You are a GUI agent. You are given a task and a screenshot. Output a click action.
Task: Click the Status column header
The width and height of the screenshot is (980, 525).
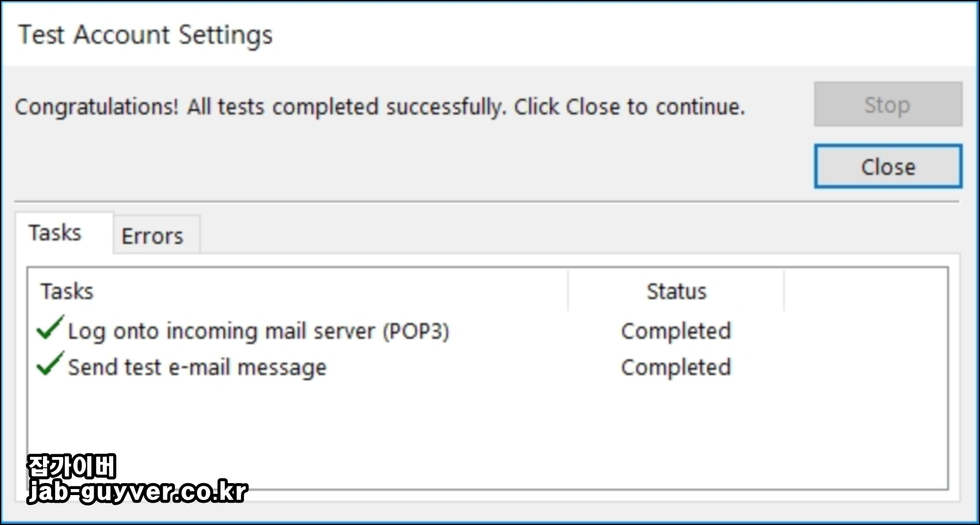pyautogui.click(x=676, y=291)
